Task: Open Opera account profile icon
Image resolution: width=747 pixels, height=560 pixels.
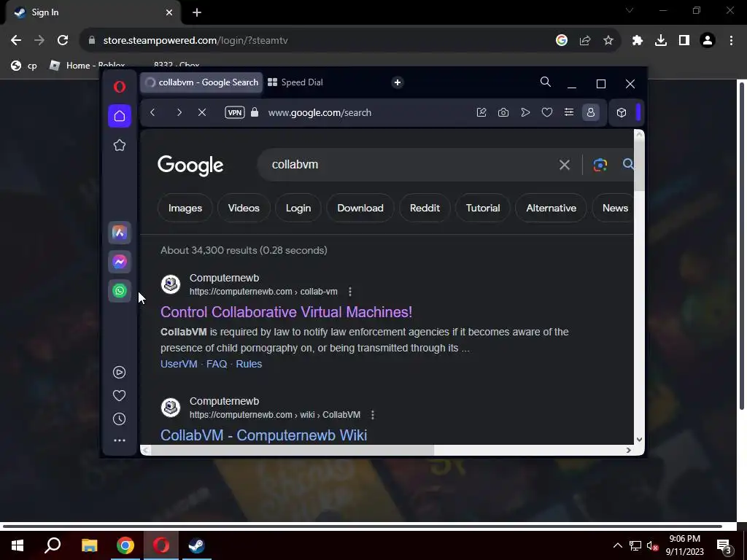Action: pos(591,112)
